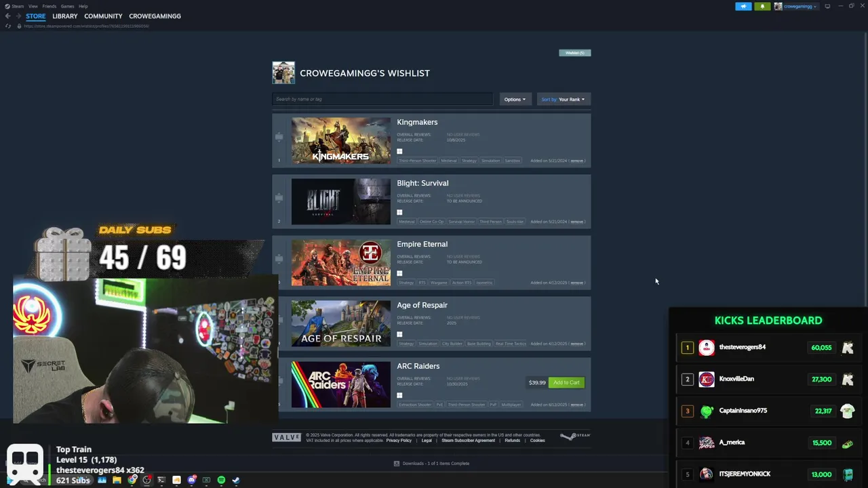Screen dimensions: 868x488
Task: Remove Blight: Survival from the wishlist
Action: coord(576,222)
